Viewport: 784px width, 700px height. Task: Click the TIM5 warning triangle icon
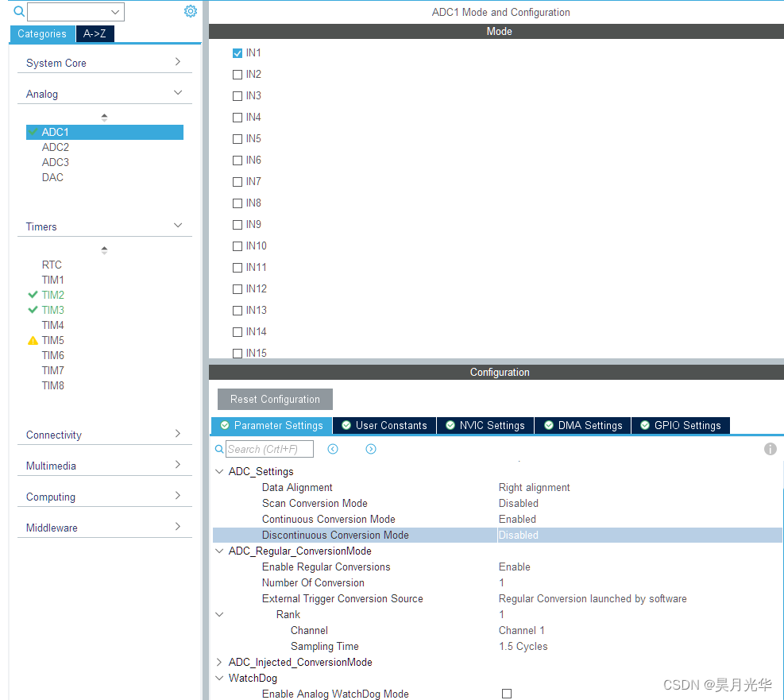[33, 341]
